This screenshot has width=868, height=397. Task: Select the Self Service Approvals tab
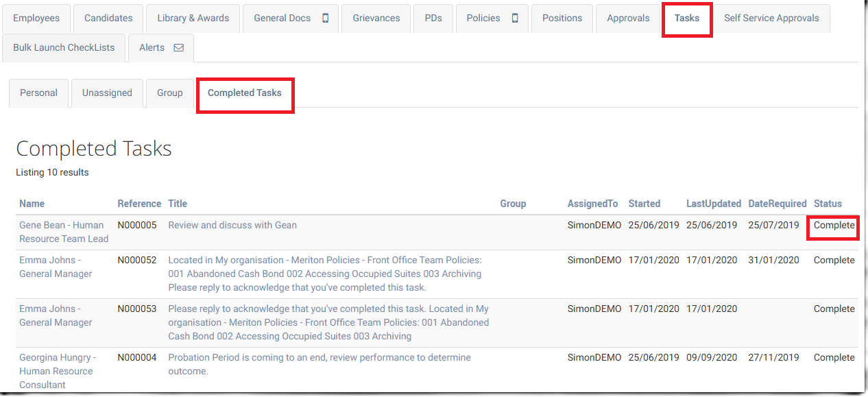pos(771,19)
